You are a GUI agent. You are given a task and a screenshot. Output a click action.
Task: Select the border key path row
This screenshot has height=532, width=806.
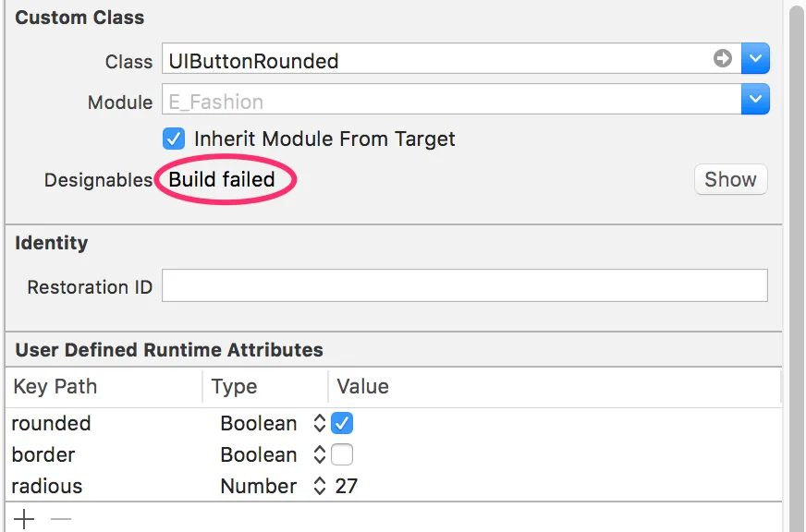[x=43, y=455]
